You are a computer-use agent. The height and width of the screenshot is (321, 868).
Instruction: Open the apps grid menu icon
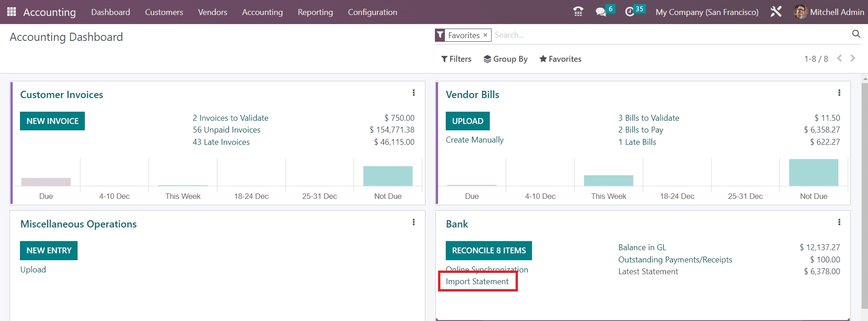tap(11, 12)
